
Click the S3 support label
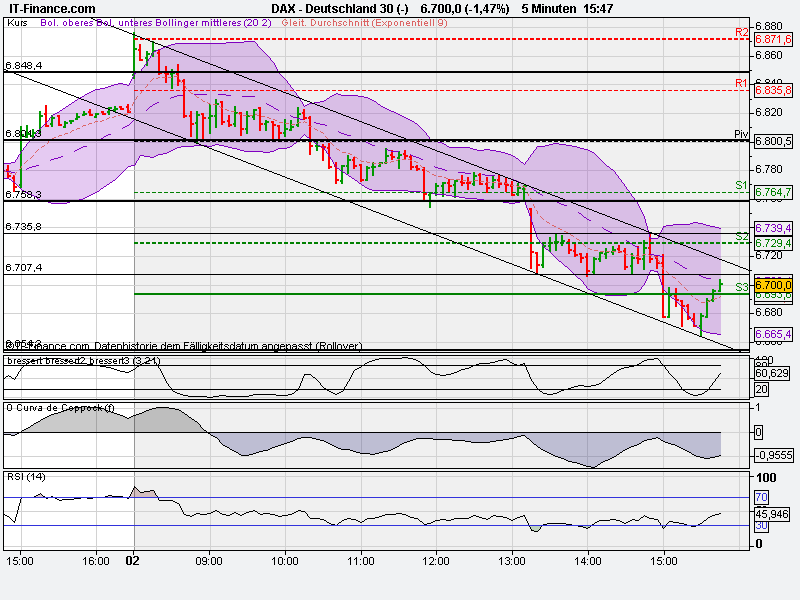click(x=741, y=287)
